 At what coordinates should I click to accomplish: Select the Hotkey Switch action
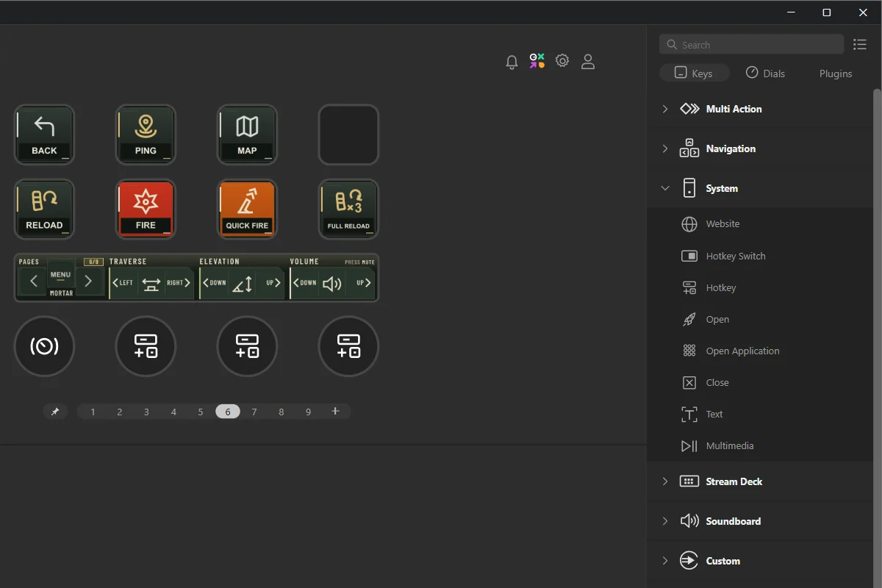(759, 256)
